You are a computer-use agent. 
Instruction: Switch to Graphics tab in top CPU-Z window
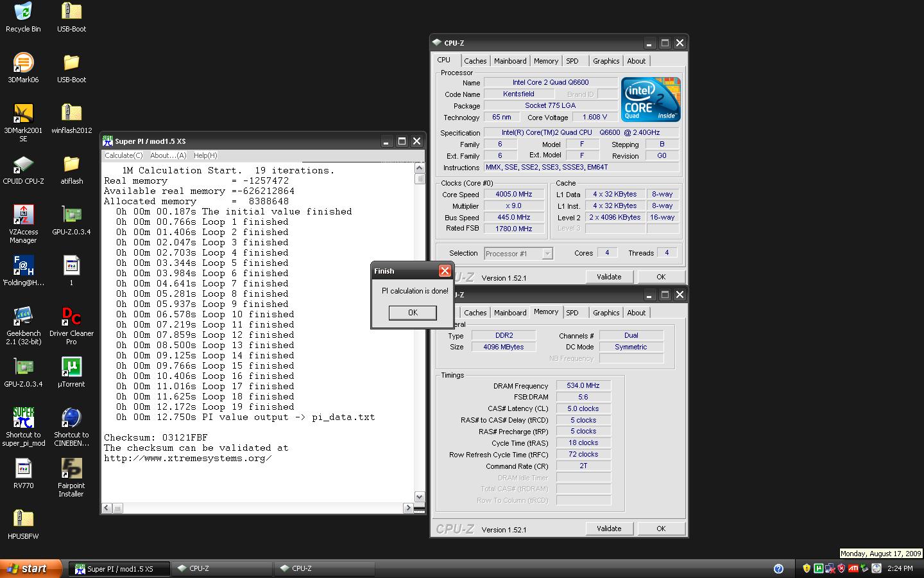(x=606, y=61)
